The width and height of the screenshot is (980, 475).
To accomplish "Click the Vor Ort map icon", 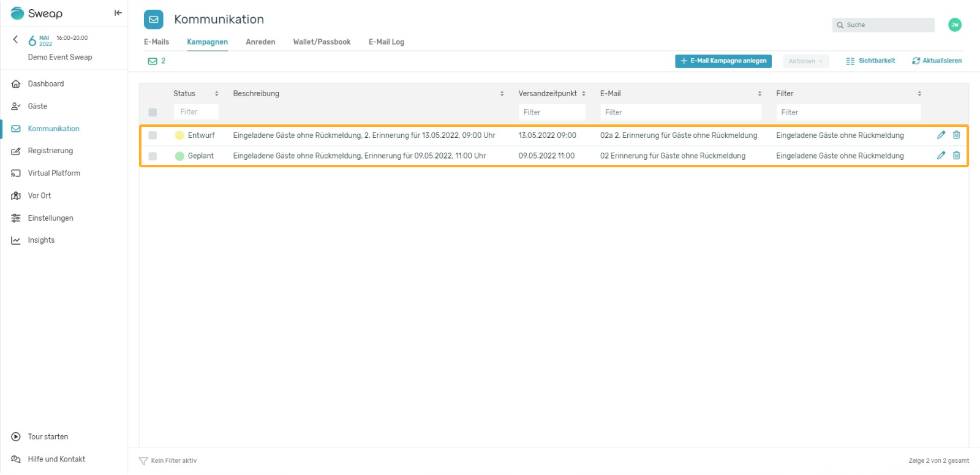I will click(x=16, y=196).
